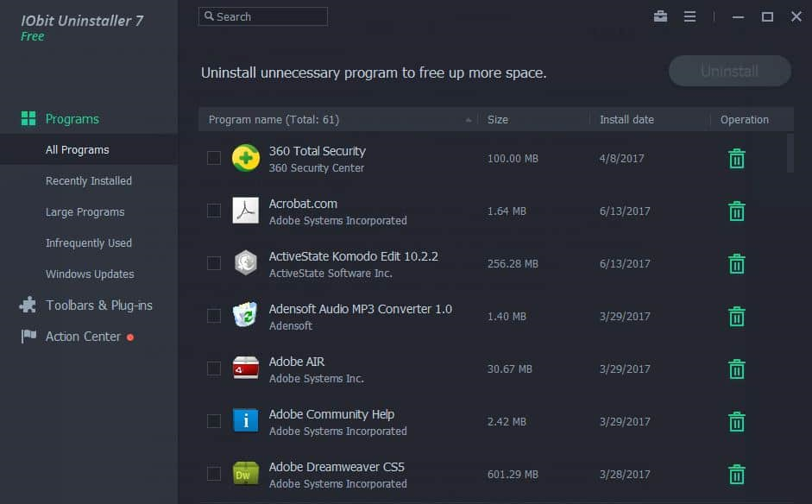Click the trash icon for Adobe AIR

tap(736, 369)
